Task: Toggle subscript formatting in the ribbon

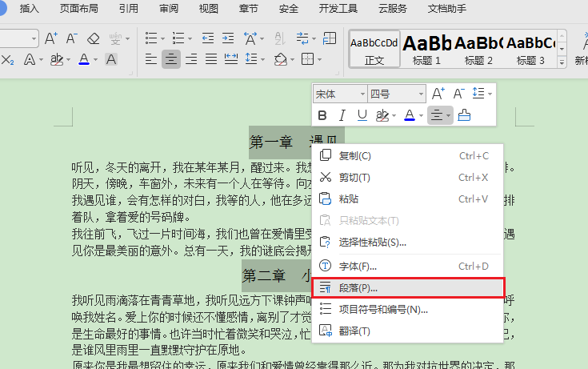Action: click(x=7, y=59)
